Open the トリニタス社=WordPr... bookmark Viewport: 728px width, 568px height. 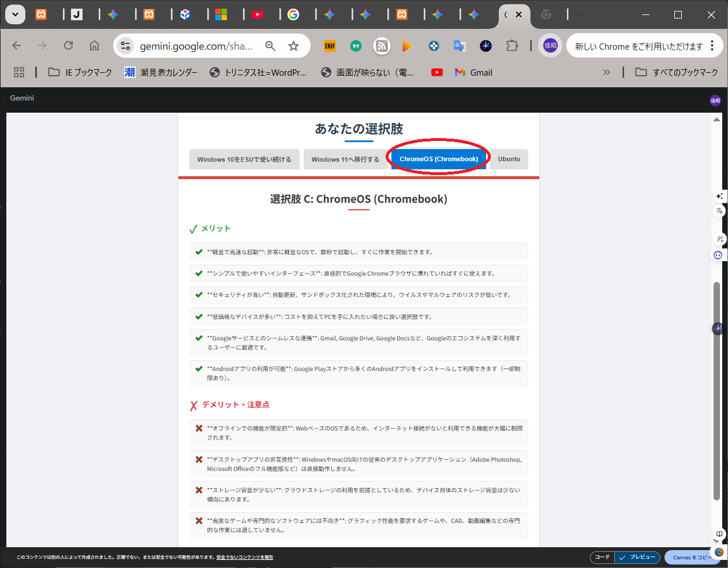coord(257,72)
